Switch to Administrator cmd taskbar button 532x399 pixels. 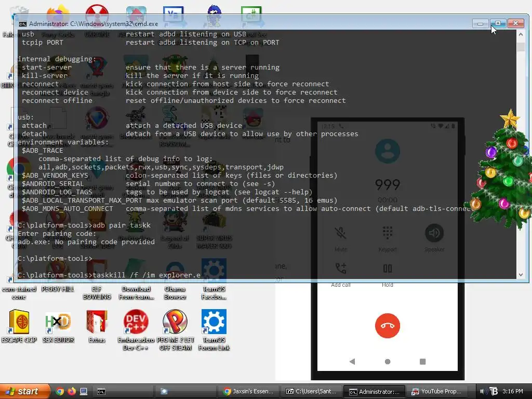pos(374,392)
